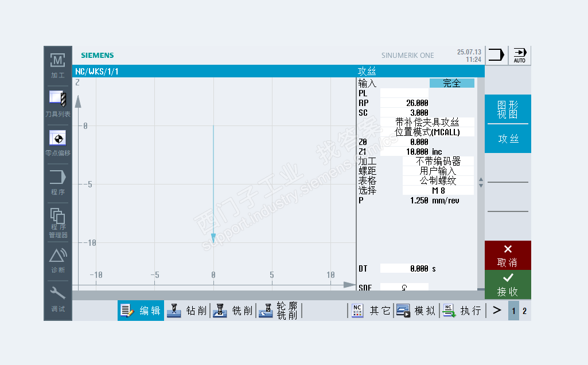Click the PL input field
The image size is (588, 365).
tap(404, 93)
